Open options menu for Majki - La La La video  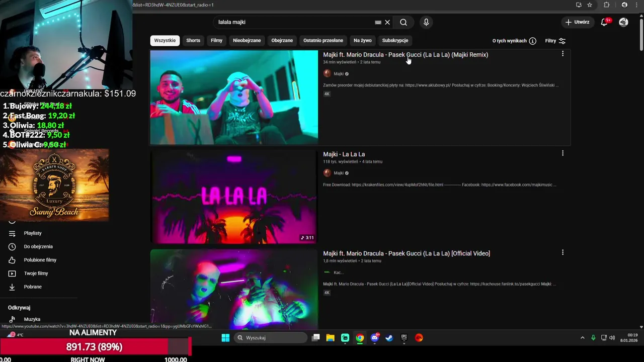tap(562, 153)
